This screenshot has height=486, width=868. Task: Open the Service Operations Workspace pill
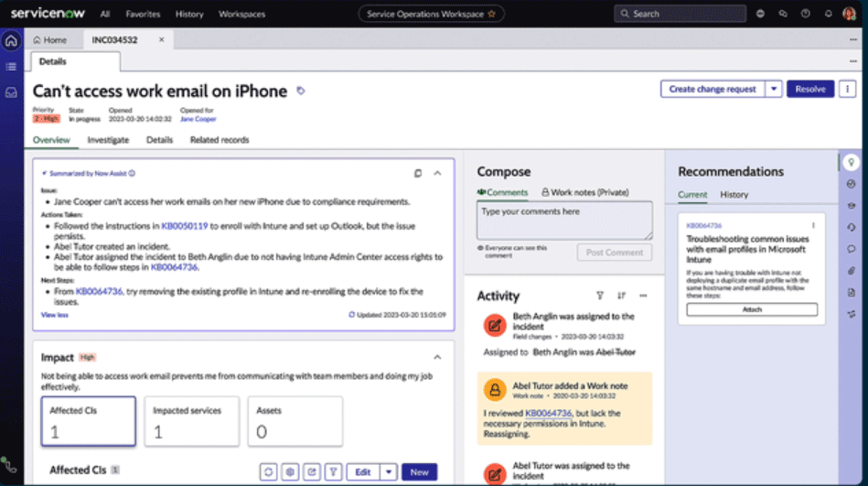(x=431, y=14)
